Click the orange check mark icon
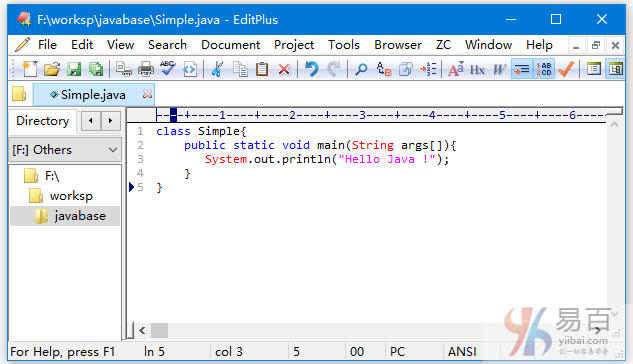Image resolution: width=633 pixels, height=364 pixels. tap(566, 69)
